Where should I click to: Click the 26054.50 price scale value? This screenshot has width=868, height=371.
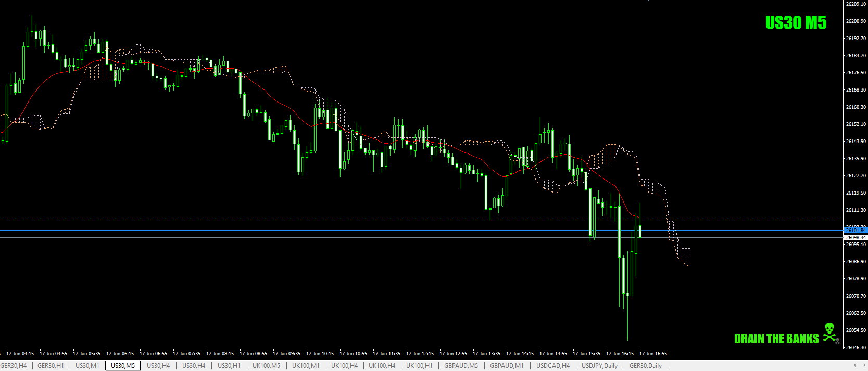[x=856, y=330]
